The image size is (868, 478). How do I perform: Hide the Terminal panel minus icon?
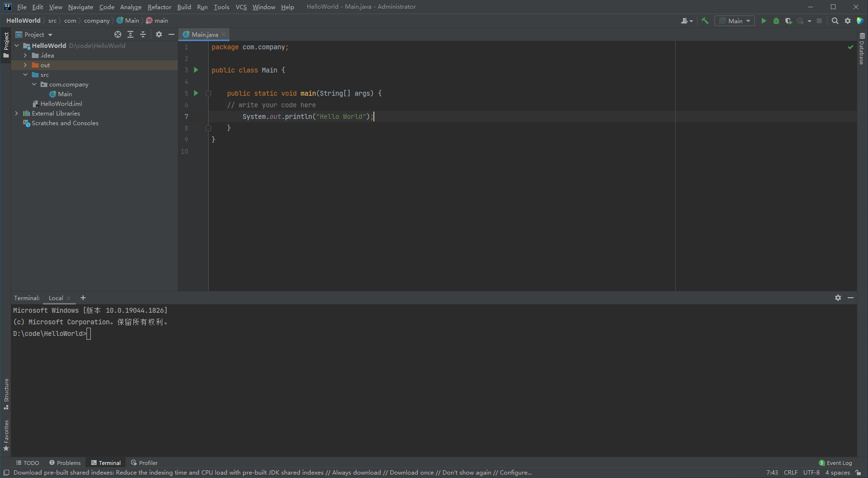(851, 298)
